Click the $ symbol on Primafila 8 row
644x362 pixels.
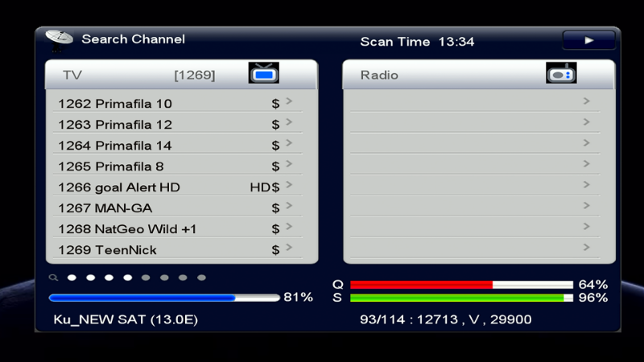[275, 167]
